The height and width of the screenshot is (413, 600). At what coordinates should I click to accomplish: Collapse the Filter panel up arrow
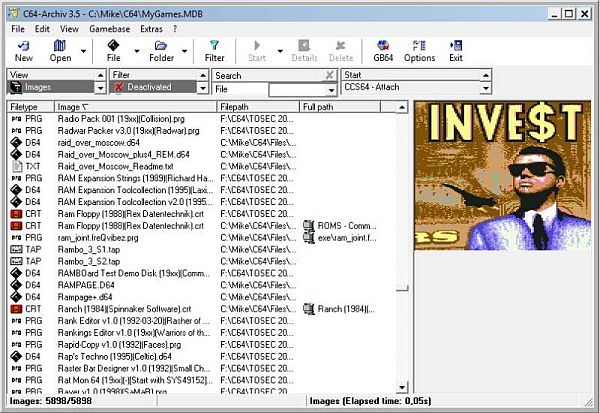(x=203, y=75)
